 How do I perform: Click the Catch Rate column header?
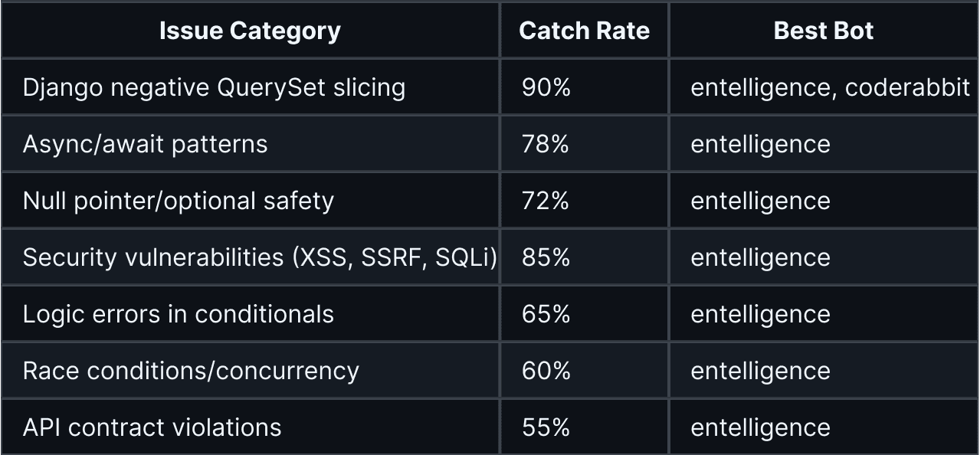coord(584,31)
